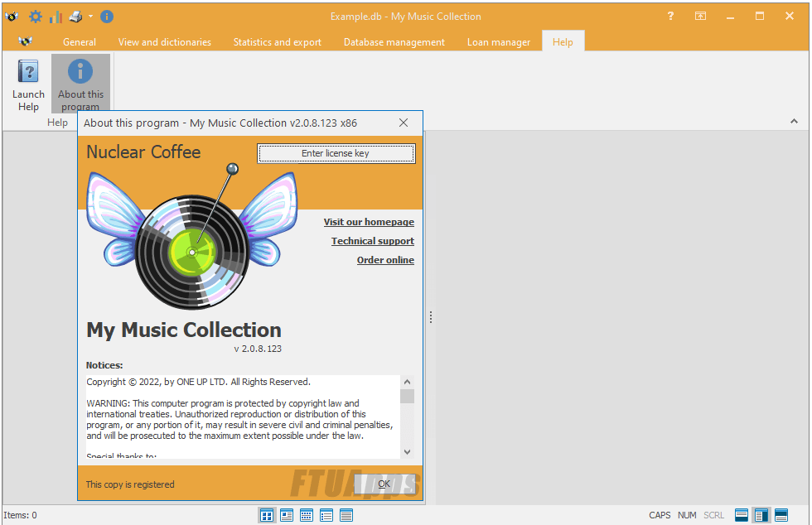Open the Technical support link

click(x=372, y=241)
